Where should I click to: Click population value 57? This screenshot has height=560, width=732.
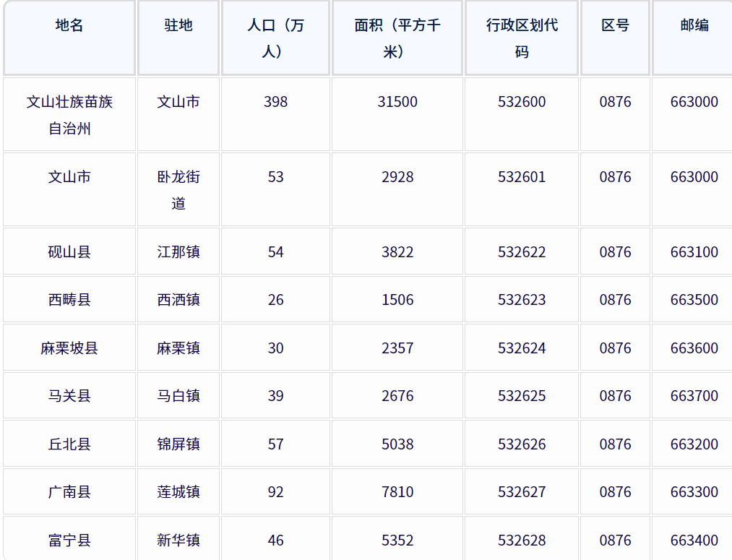275,444
